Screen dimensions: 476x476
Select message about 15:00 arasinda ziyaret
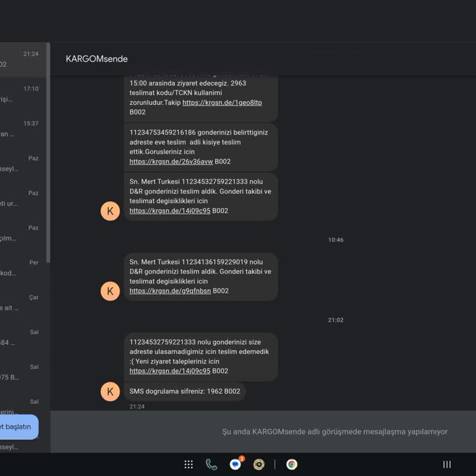[x=201, y=98]
